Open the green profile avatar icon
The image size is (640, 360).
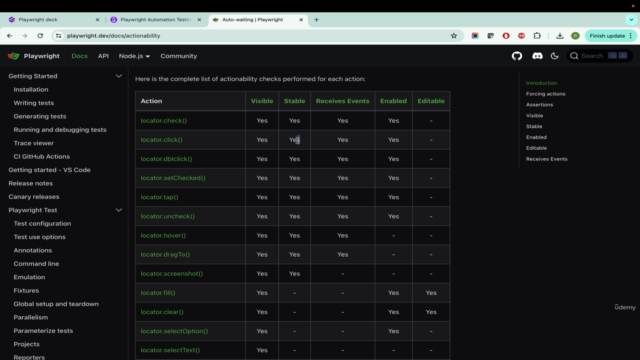(575, 36)
